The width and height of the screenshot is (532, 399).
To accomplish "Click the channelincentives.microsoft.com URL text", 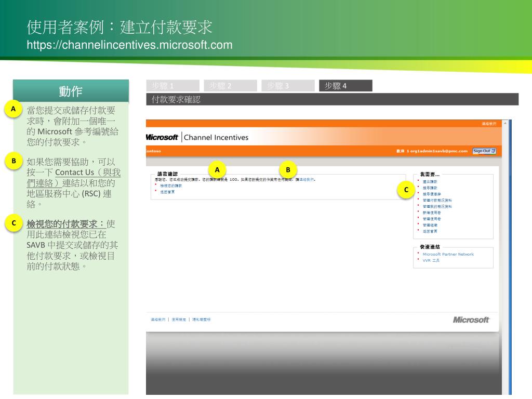I will click(x=129, y=45).
